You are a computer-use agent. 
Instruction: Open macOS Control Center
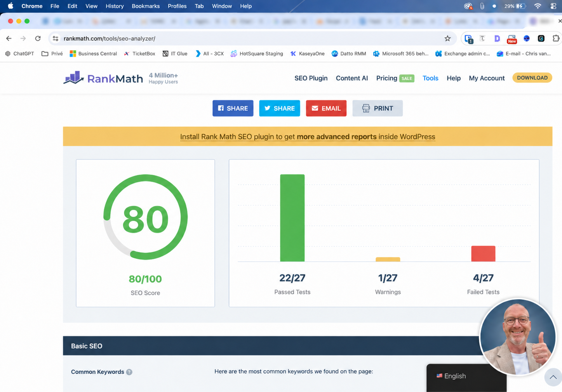(x=553, y=6)
